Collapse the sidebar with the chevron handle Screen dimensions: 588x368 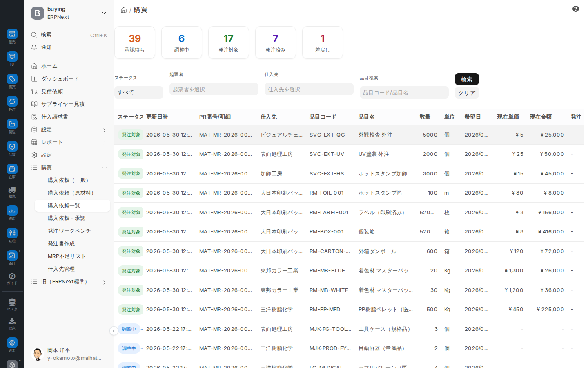tap(114, 331)
